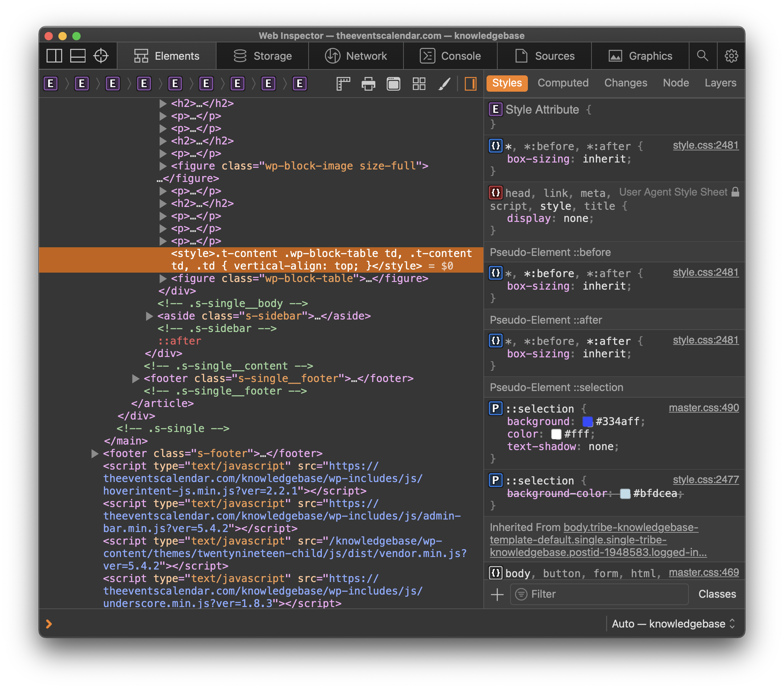784x689 pixels.
Task: Toggle paint flashing brush icon
Action: [x=444, y=84]
